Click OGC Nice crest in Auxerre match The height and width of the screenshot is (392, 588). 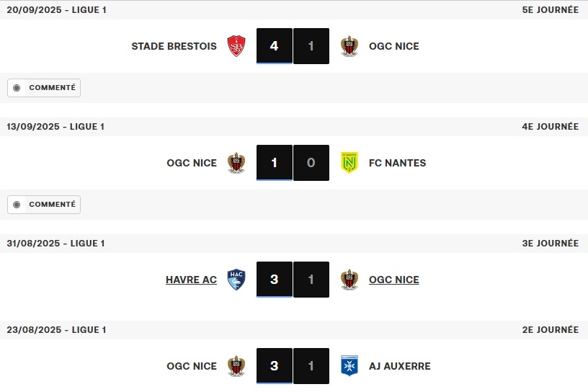236,366
